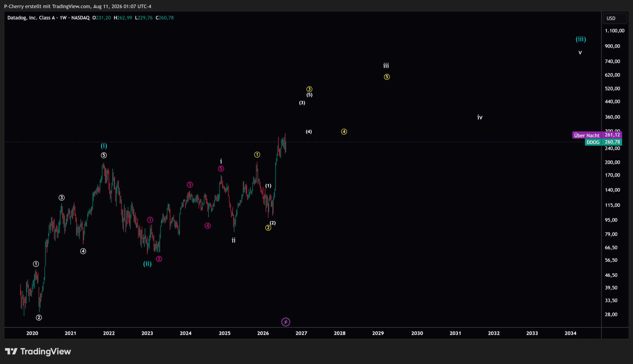Click the DDOG last price value 260,78

point(612,142)
